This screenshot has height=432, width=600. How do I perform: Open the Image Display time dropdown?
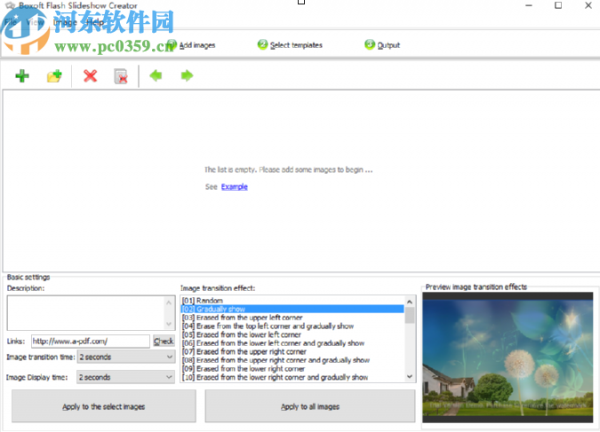pos(126,377)
